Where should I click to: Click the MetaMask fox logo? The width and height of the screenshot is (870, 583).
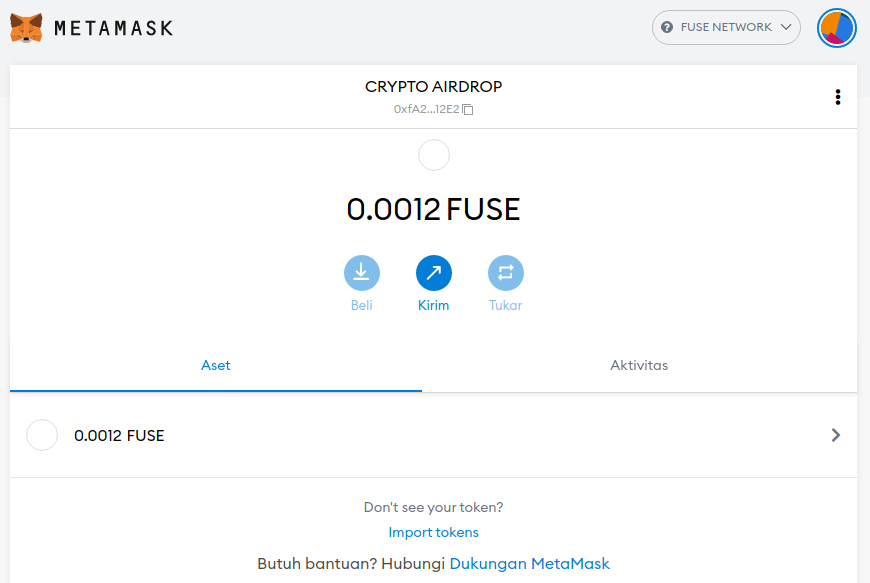(x=25, y=27)
